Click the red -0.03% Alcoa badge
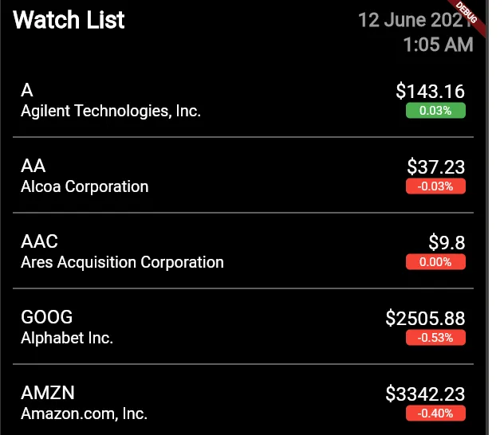 pos(435,186)
